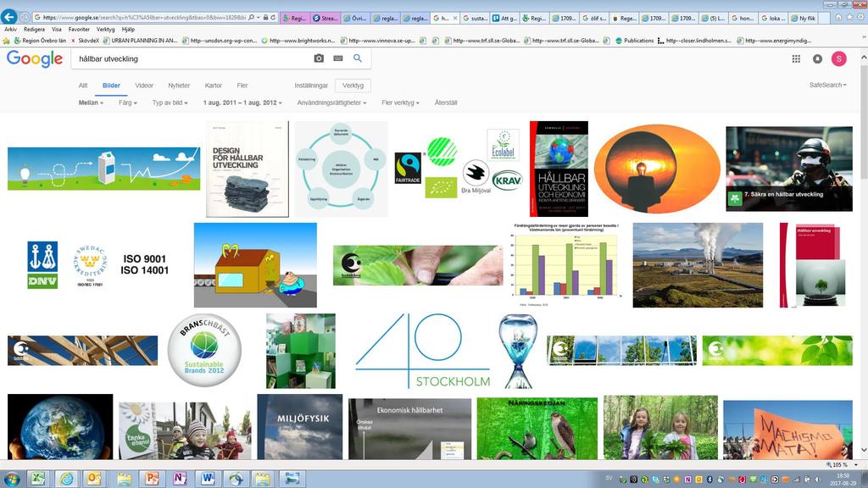
Task: Open Outlook from the taskbar
Action: click(95, 480)
